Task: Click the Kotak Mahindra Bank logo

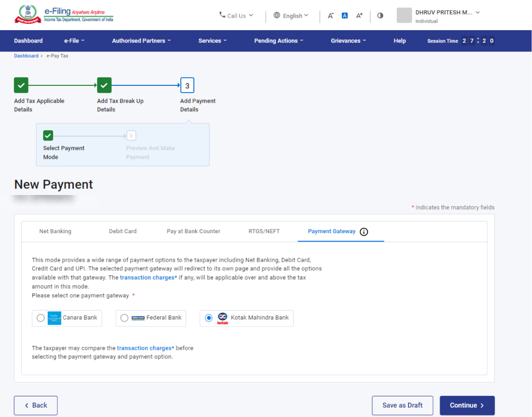Action: (x=223, y=318)
